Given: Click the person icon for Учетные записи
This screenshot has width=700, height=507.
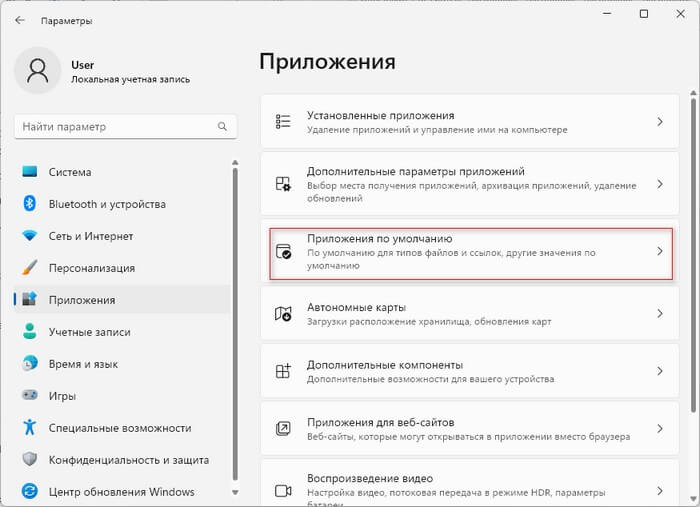Looking at the screenshot, I should 29,331.
